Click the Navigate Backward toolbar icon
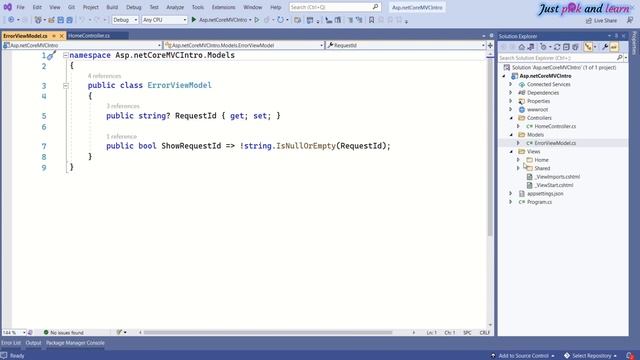The height and width of the screenshot is (360, 640). pos(11,20)
